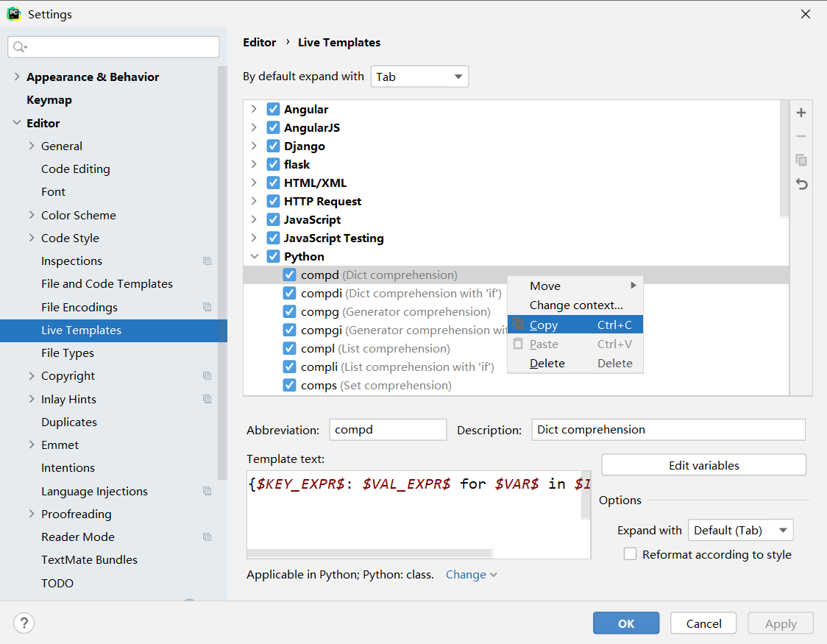827x644 pixels.
Task: Expand the HTTP Request templates group
Action: pos(253,201)
